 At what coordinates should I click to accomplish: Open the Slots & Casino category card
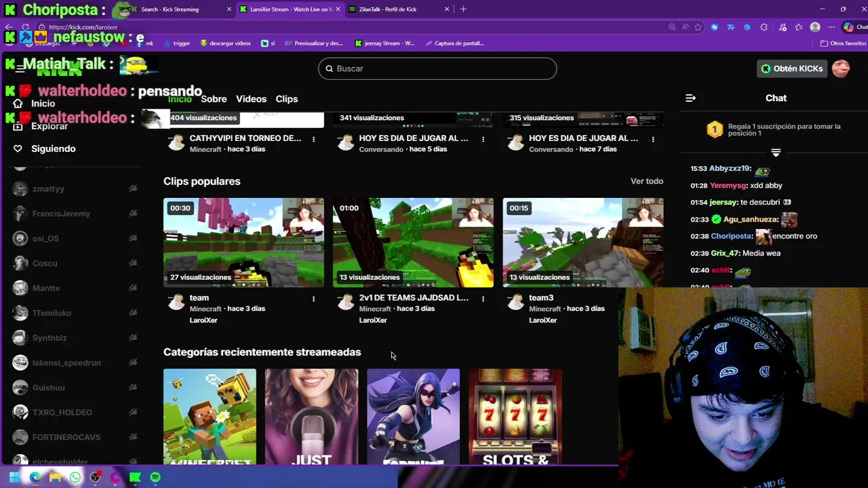point(515,416)
